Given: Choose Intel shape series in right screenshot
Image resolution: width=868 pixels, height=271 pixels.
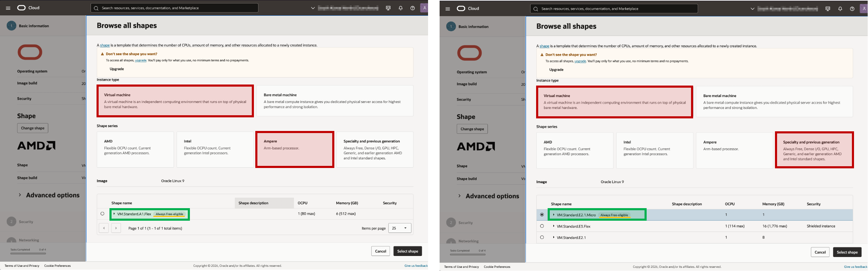Looking at the screenshot, I should click(655, 151).
